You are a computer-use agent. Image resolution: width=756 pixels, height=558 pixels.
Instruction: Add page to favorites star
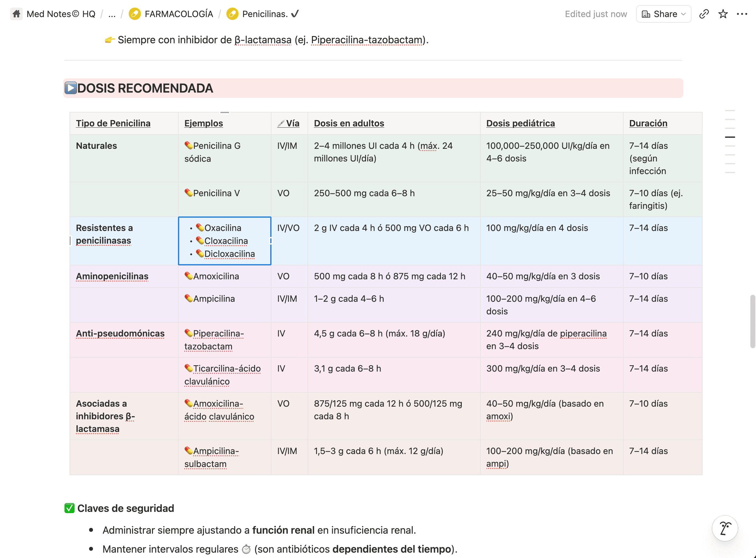click(723, 14)
